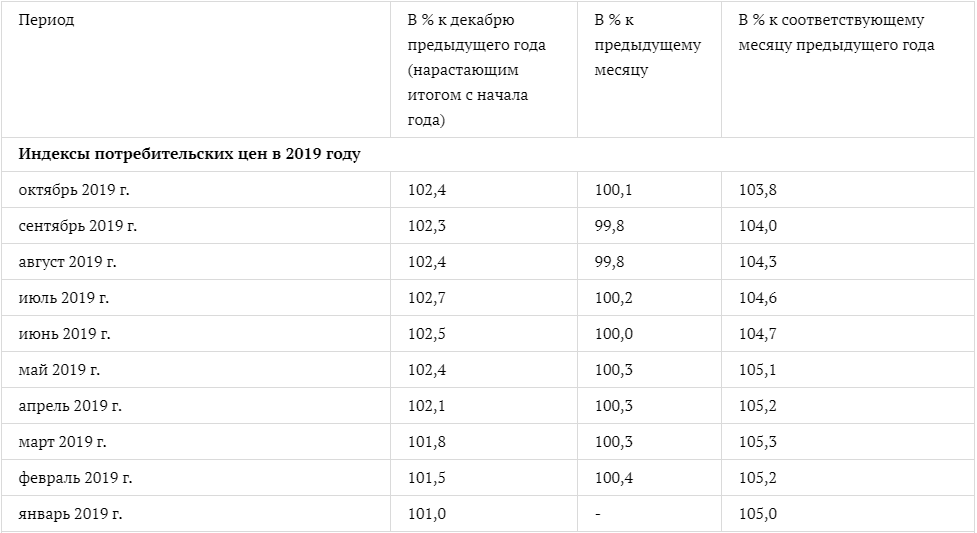The height and width of the screenshot is (533, 977).
Task: Select the "июль 2019 г." period cell
Action: (x=63, y=298)
